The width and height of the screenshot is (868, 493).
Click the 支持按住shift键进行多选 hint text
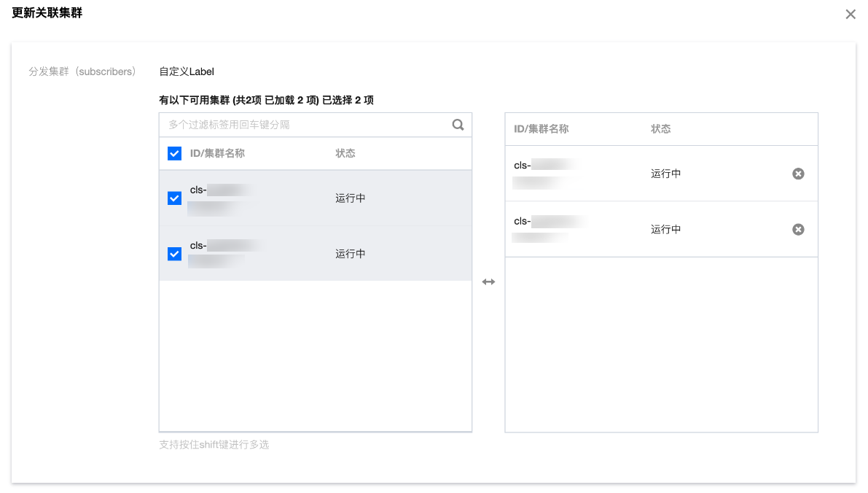click(x=214, y=445)
